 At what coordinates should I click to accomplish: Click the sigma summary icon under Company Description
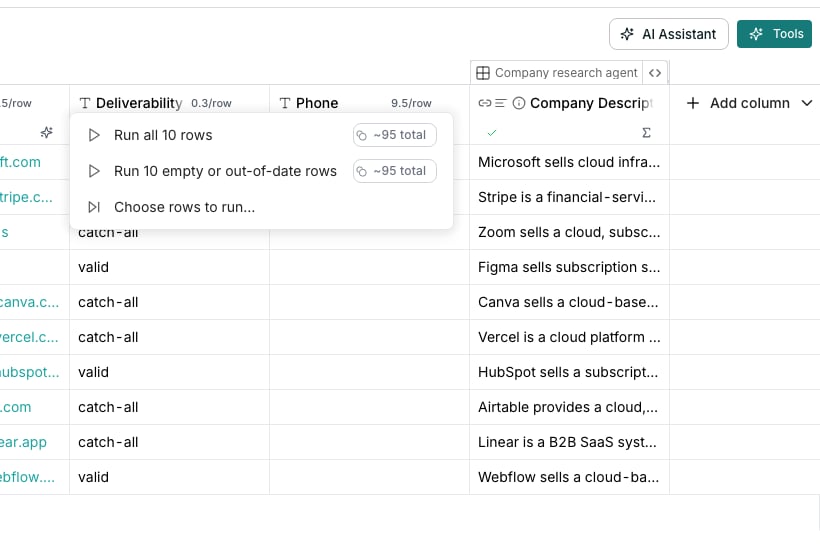[646, 133]
